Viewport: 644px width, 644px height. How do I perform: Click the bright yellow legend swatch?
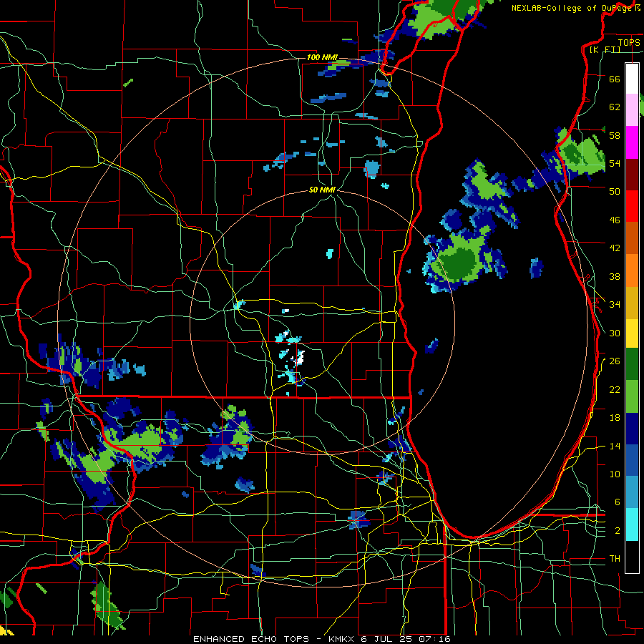(x=632, y=333)
